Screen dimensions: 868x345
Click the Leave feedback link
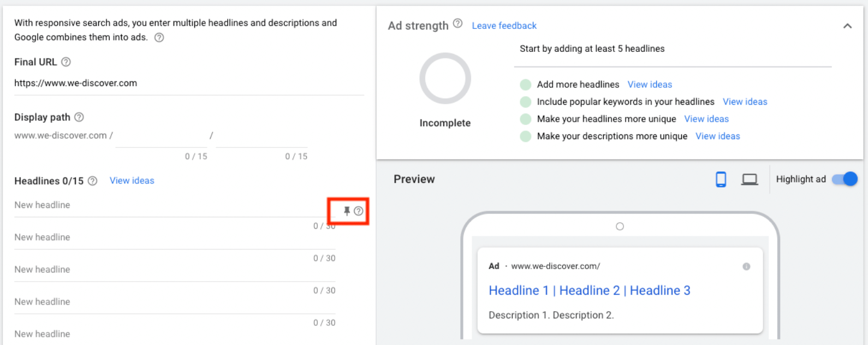tap(504, 26)
